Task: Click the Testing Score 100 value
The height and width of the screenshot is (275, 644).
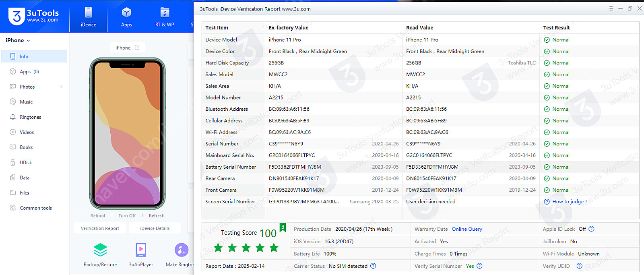Action: point(268,234)
